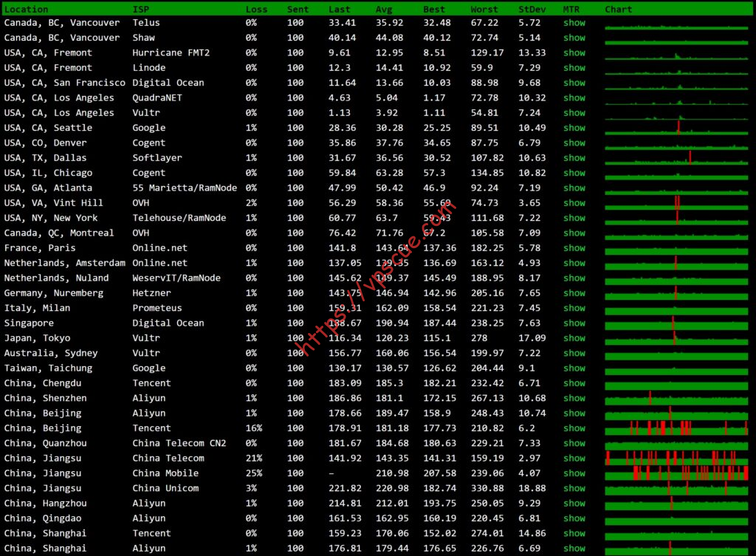Click "show" in the Shenzhen Aliyun row
Image resolution: width=756 pixels, height=556 pixels.
(574, 398)
